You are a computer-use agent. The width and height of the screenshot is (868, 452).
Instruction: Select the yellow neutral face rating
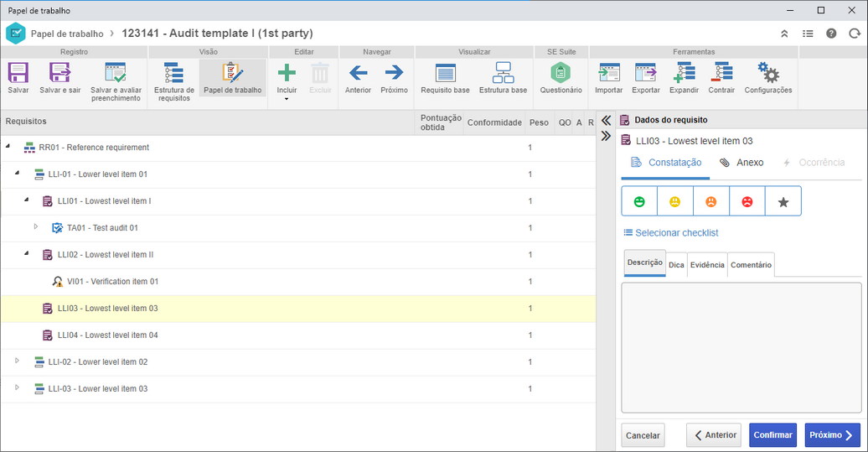coord(674,201)
